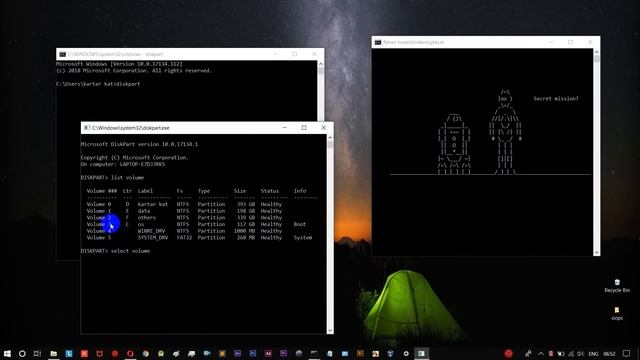Open Cortana search circle on taskbar
Screen dimensions: 640x360
(x=22, y=353)
